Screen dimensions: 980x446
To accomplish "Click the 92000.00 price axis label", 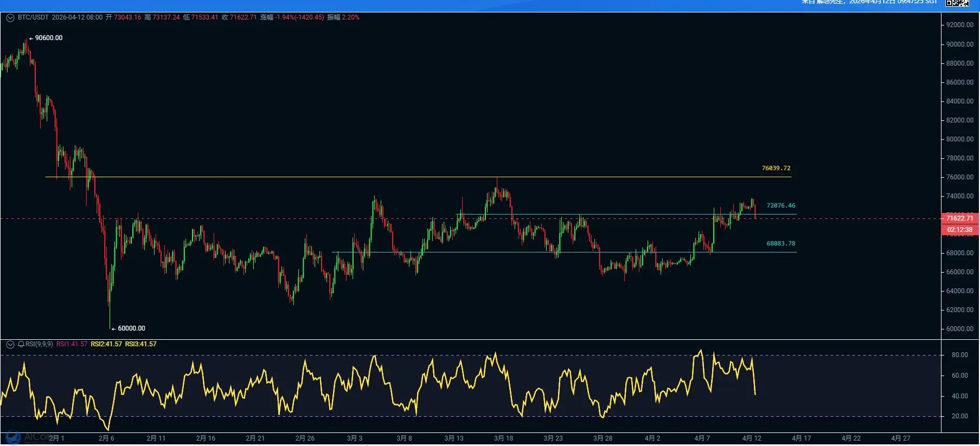I will point(960,25).
